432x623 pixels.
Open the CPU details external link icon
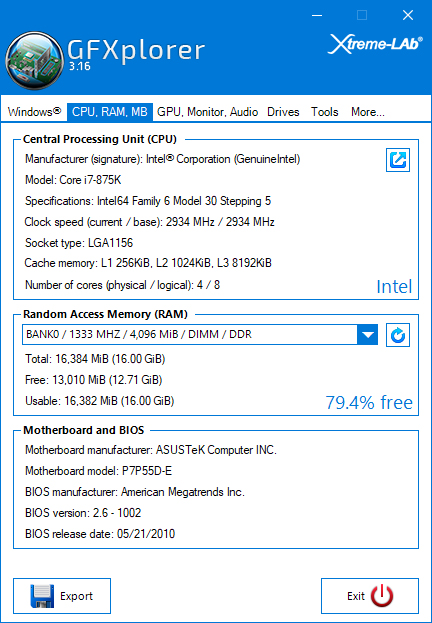(x=398, y=160)
